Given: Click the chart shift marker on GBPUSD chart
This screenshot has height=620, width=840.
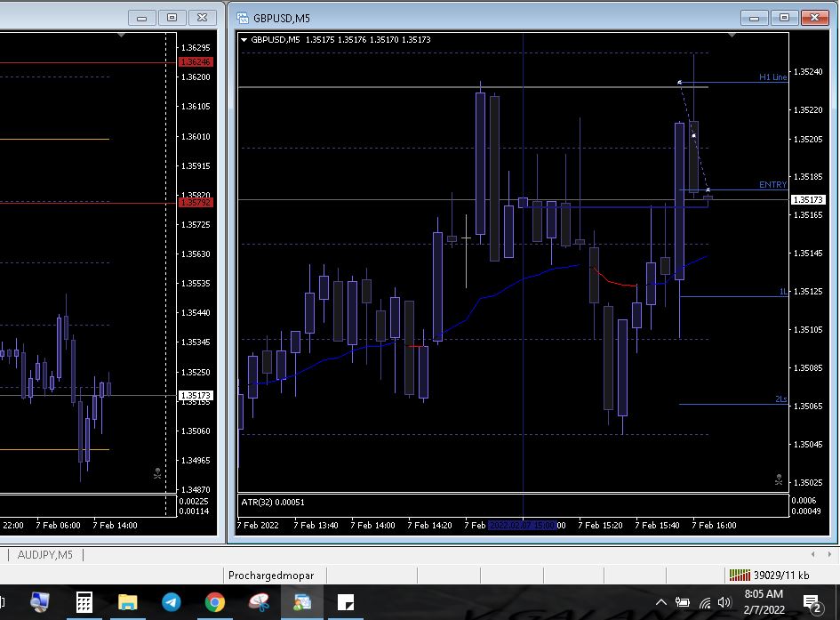Looking at the screenshot, I should [x=732, y=36].
